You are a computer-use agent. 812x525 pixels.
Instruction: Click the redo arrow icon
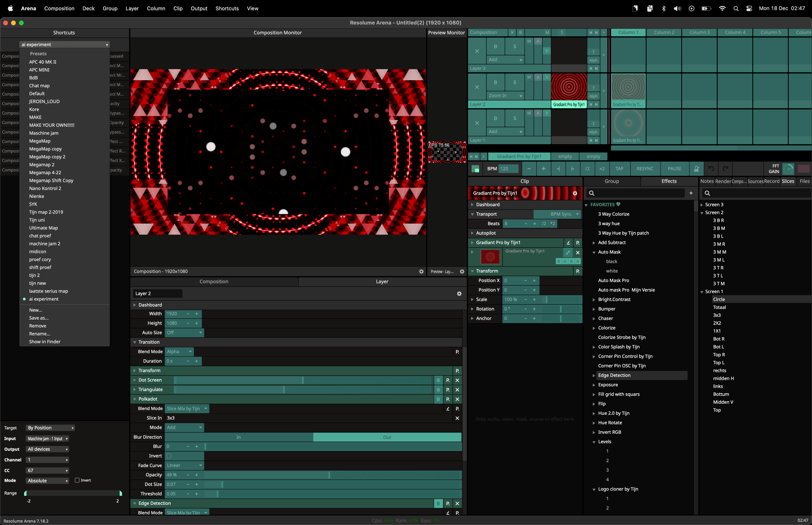pyautogui.click(x=725, y=169)
